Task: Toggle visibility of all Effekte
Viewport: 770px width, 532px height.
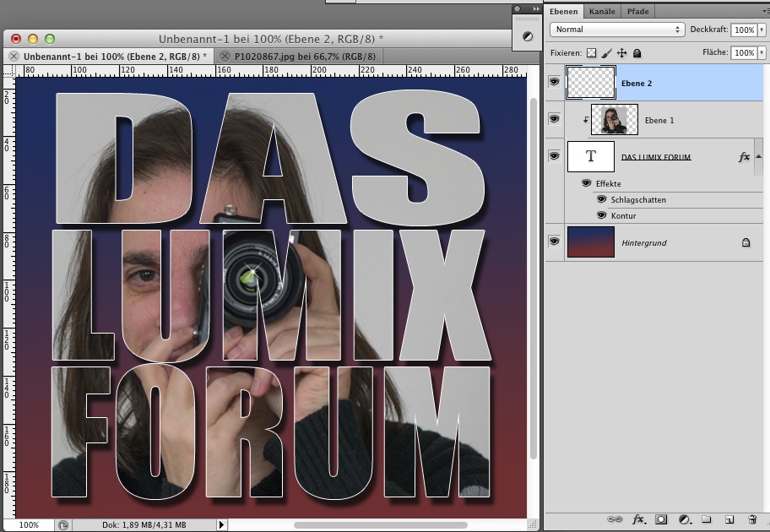Action: coord(586,183)
